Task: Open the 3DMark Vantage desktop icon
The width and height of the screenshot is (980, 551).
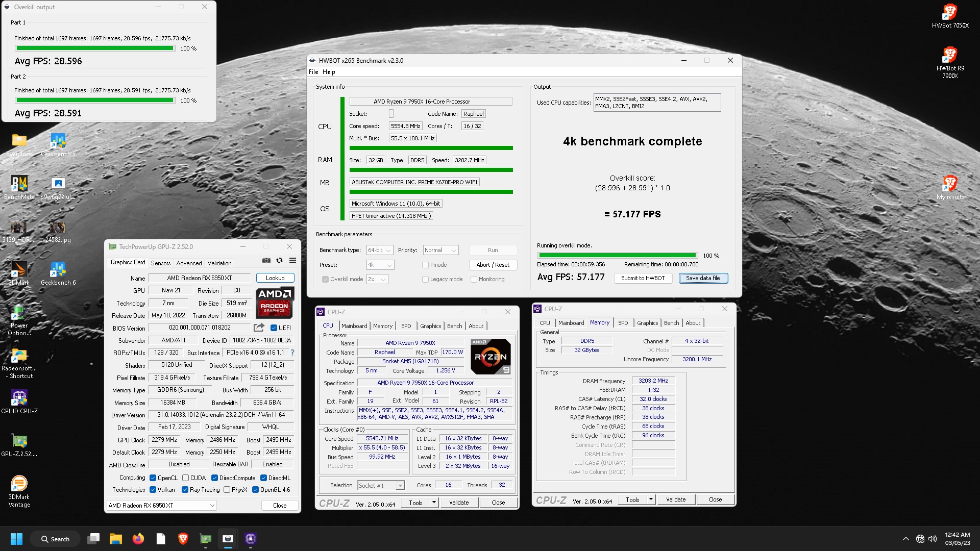Action: pyautogui.click(x=19, y=491)
